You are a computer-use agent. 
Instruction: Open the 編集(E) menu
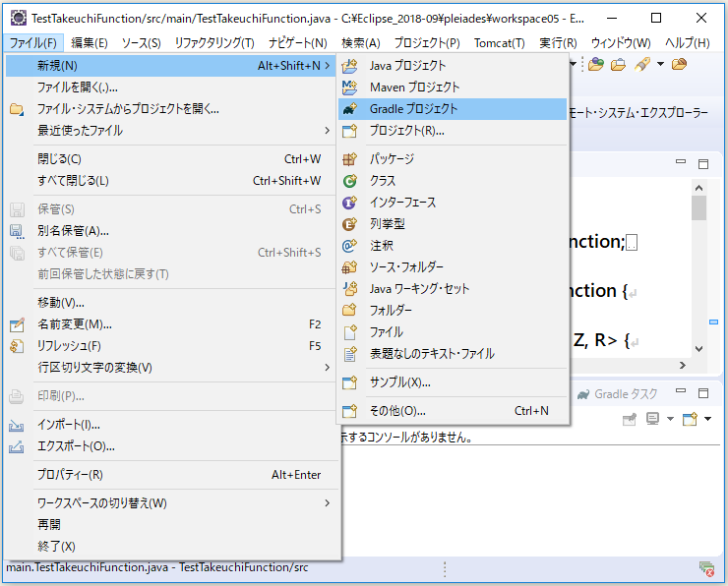click(x=90, y=43)
